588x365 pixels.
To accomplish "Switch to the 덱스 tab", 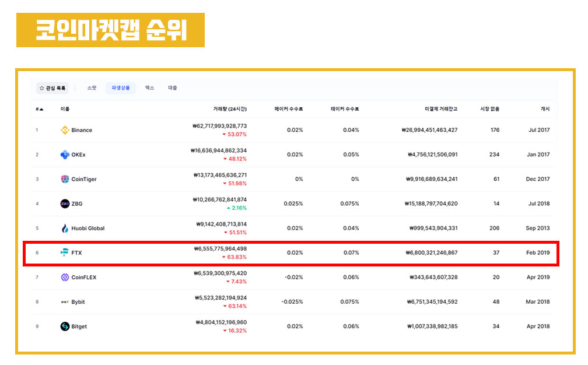I will coord(149,88).
